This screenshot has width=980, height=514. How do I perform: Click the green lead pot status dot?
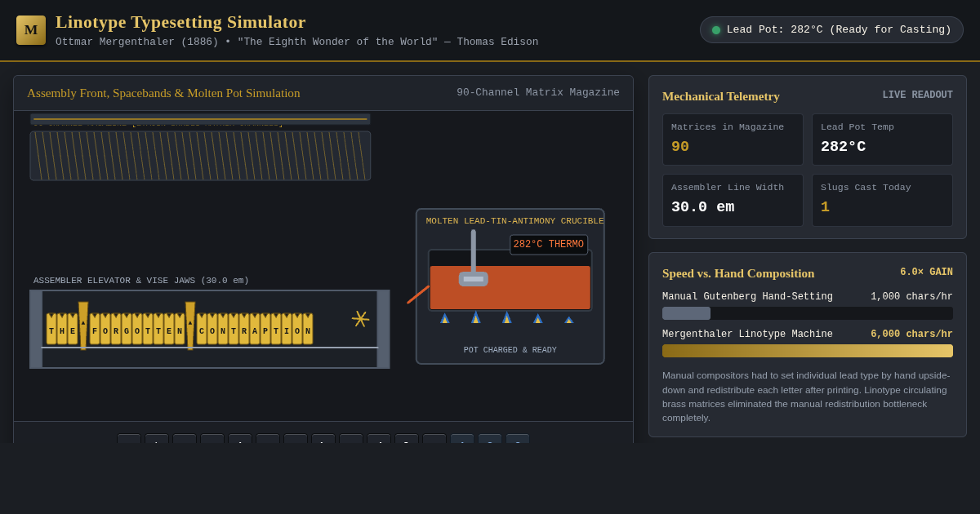(x=716, y=30)
